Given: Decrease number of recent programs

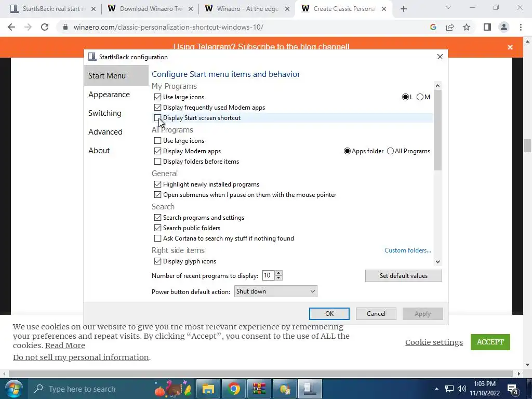Looking at the screenshot, I should (278, 278).
